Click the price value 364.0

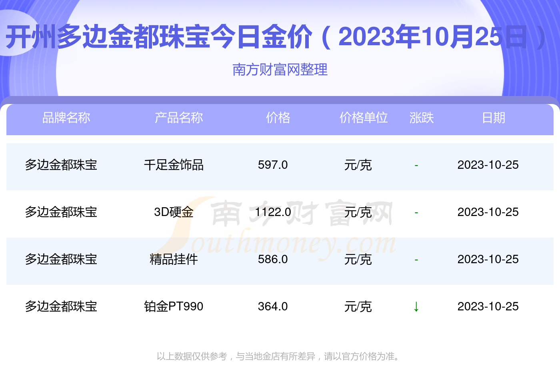click(x=273, y=306)
